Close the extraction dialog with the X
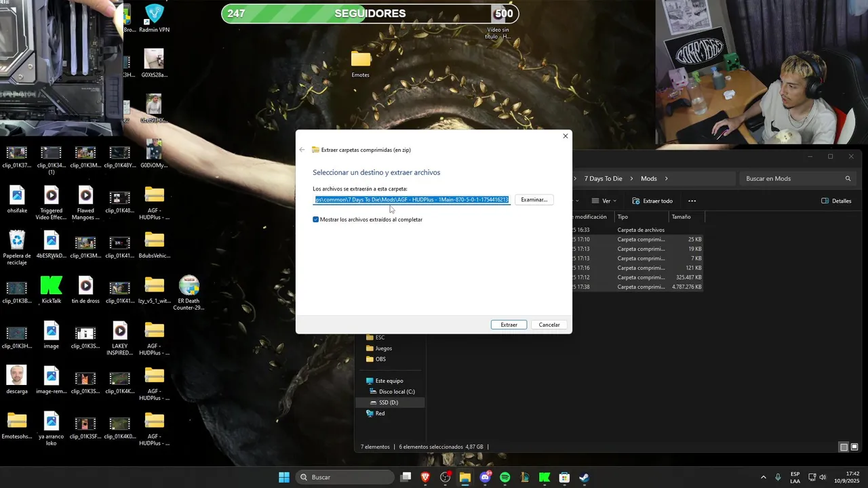This screenshot has height=488, width=868. coord(566,136)
